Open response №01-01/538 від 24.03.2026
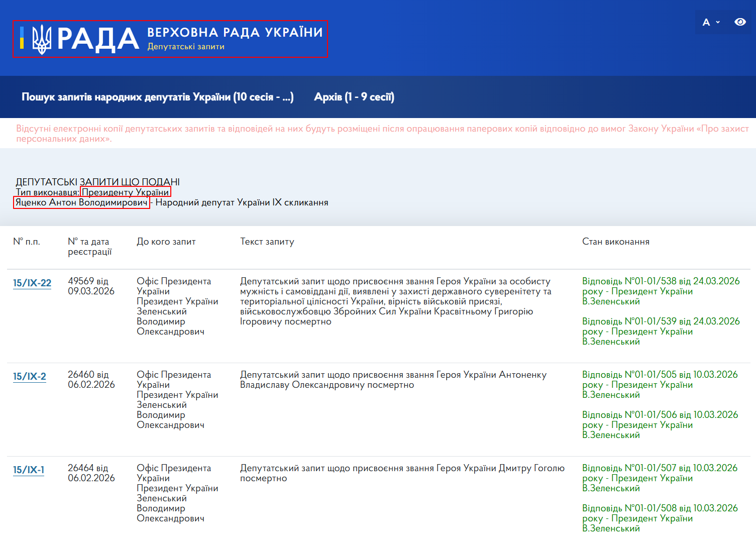Screen dimensions: 756x548 click(661, 291)
